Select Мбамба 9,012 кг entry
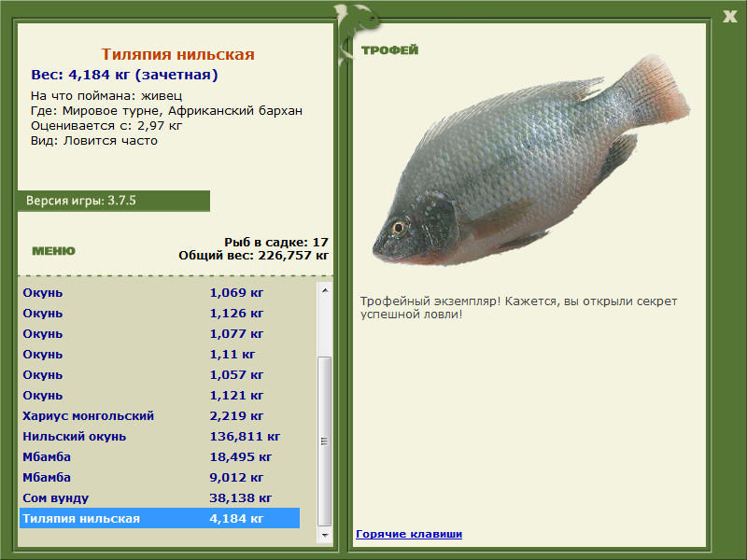The width and height of the screenshot is (747, 560). pos(160,477)
